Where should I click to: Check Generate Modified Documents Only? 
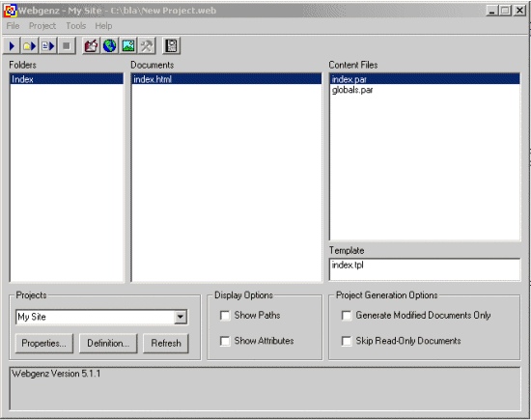point(347,316)
